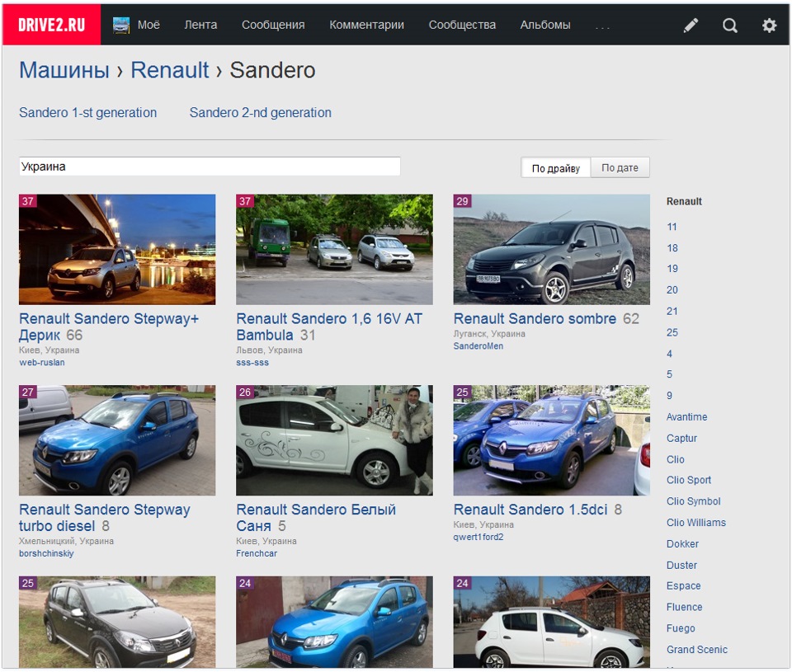Screen dimensions: 792x672
Task: Open the Моё menu item
Action: click(x=148, y=25)
